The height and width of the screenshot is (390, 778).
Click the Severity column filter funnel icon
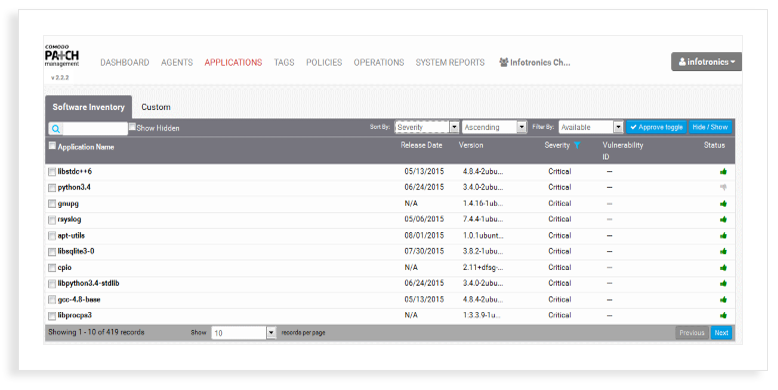(x=577, y=145)
